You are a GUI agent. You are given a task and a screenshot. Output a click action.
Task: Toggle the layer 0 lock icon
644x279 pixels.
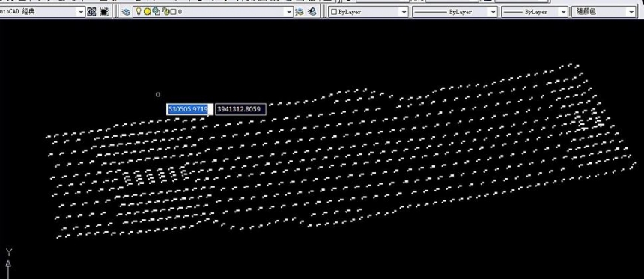166,12
